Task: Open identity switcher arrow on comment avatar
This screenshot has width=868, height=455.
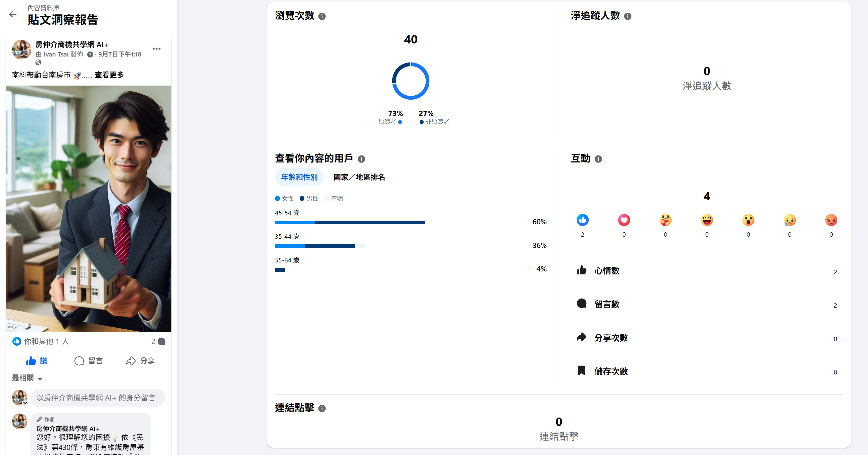Action: [25, 403]
